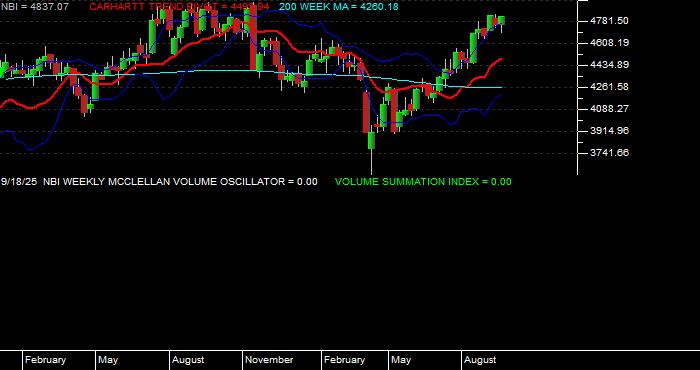Select the second February label on time axis
The width and height of the screenshot is (700, 370).
[344, 360]
